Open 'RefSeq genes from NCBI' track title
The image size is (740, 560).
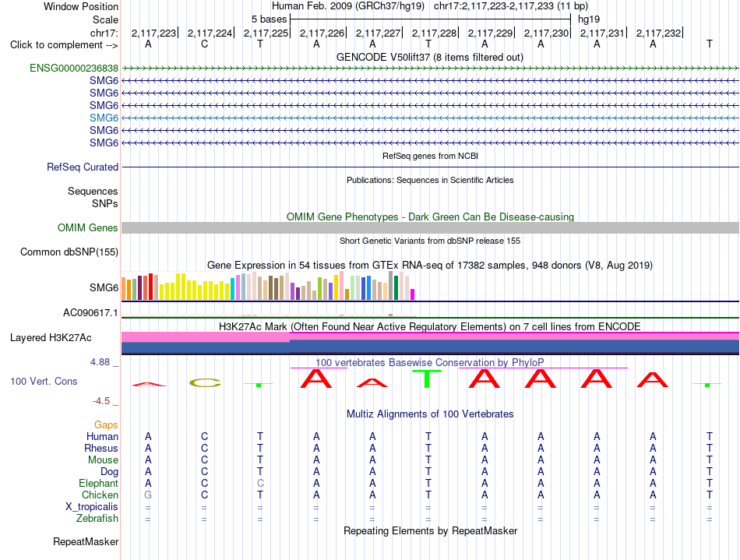[431, 156]
